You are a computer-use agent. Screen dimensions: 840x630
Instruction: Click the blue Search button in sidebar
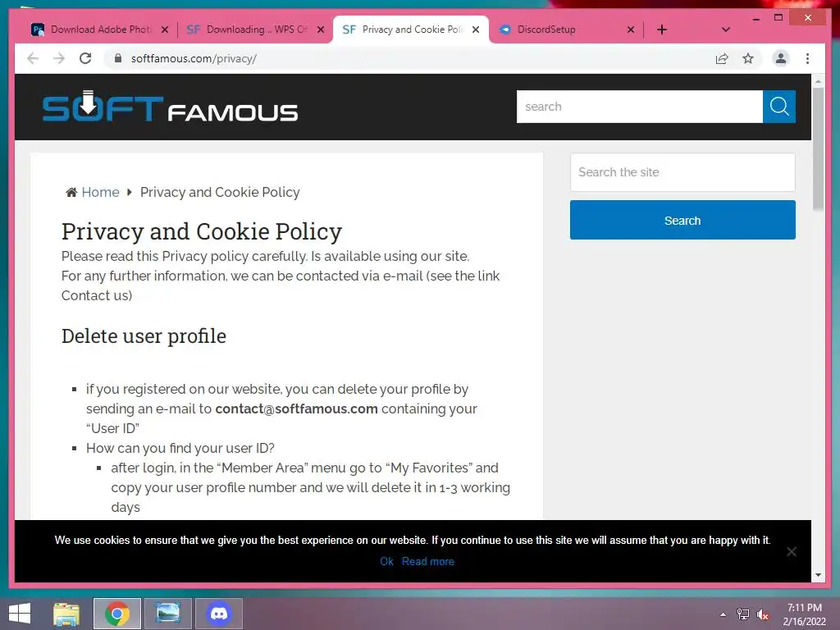[x=682, y=220]
